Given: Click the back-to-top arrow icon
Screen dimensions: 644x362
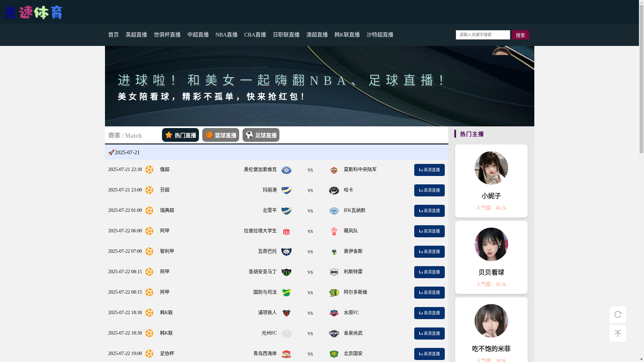Looking at the screenshot, I should [618, 334].
